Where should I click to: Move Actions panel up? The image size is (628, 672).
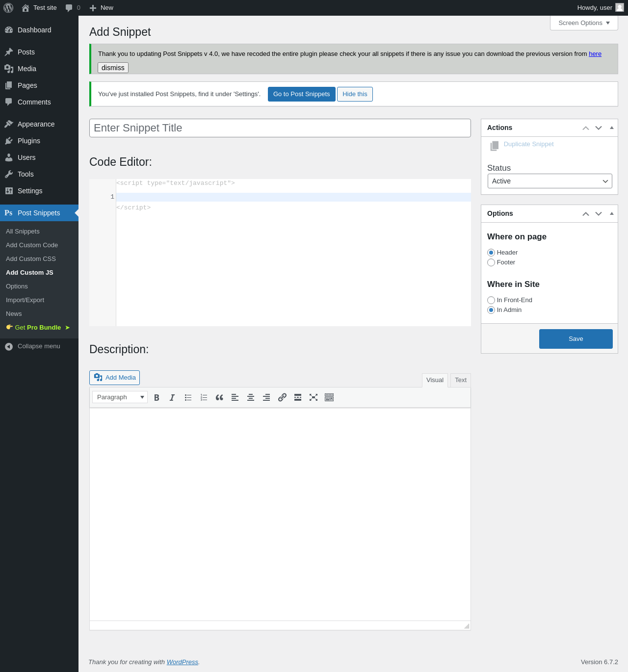click(x=586, y=128)
